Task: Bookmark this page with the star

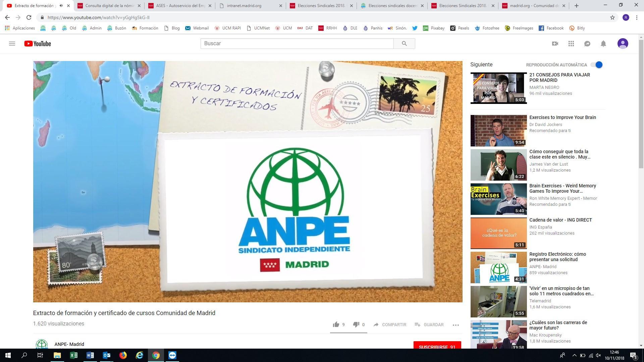Action: [612, 17]
